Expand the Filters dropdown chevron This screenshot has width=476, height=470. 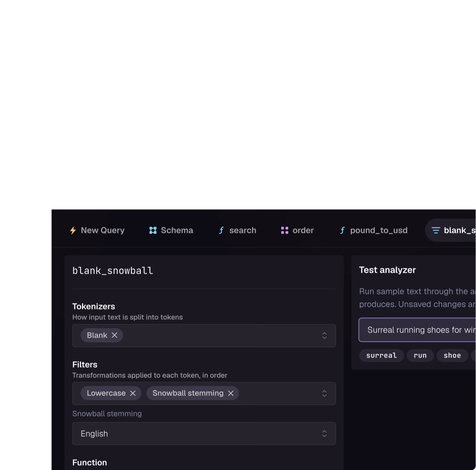coord(324,394)
